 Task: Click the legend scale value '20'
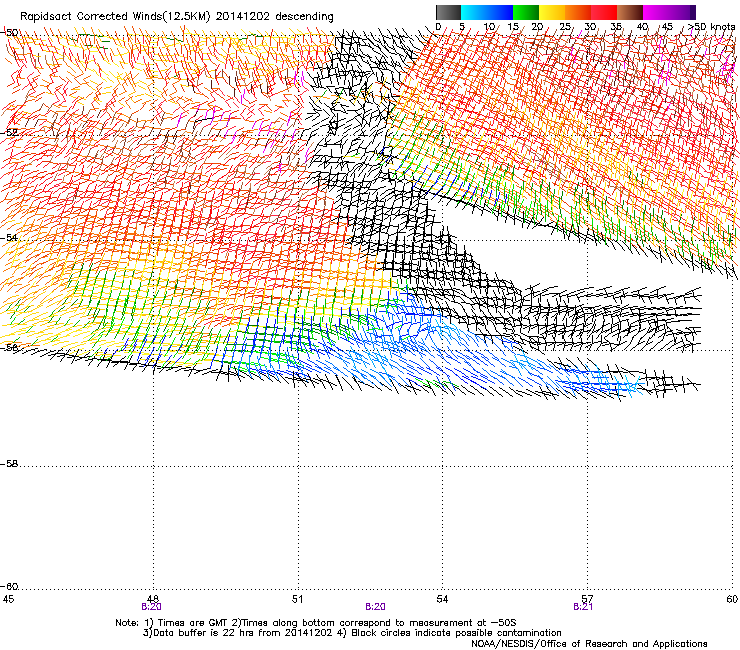(x=537, y=27)
